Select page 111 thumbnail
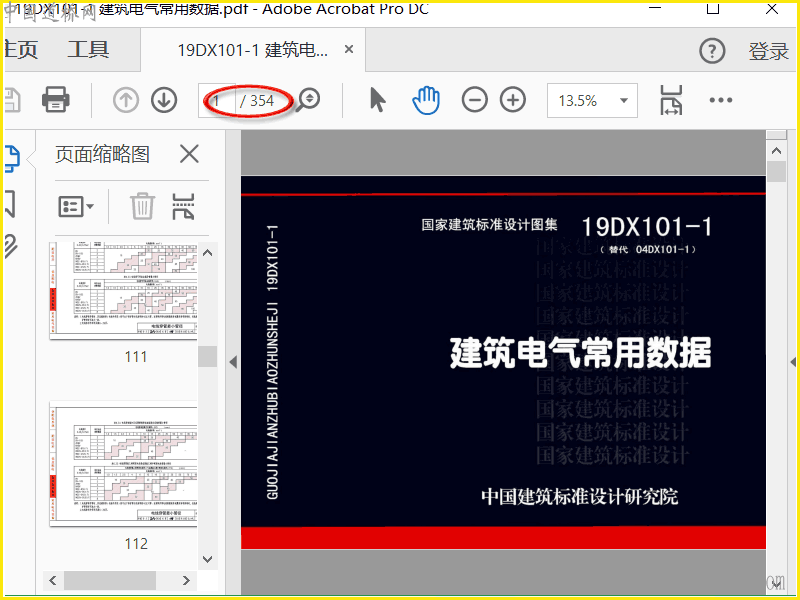Screen dimensions: 800x600 123,290
